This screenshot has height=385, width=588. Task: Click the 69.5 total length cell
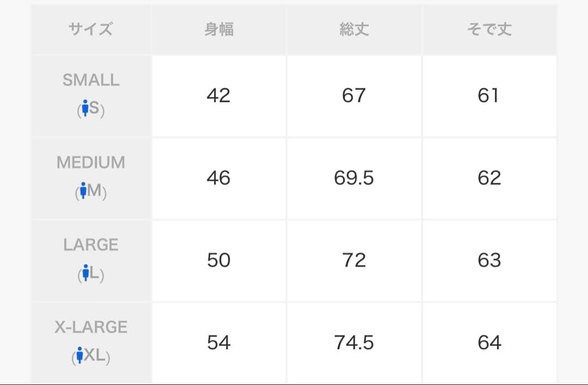(x=354, y=178)
